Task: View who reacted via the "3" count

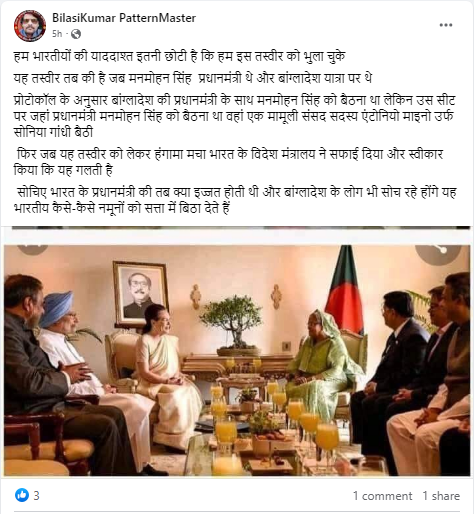Action: [36, 496]
